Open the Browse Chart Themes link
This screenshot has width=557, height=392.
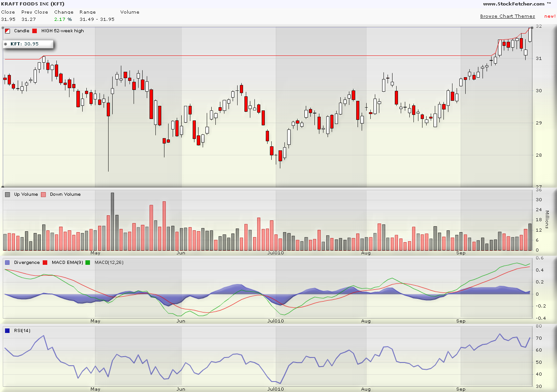click(x=507, y=16)
